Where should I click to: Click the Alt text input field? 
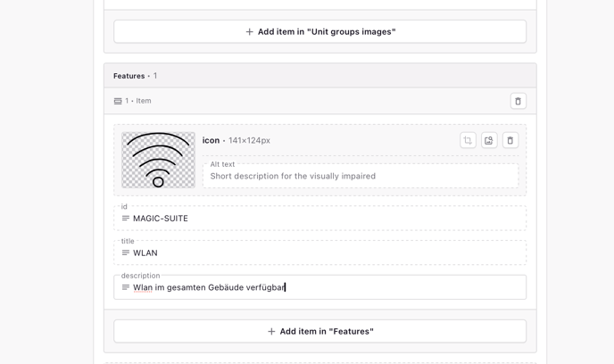click(361, 176)
